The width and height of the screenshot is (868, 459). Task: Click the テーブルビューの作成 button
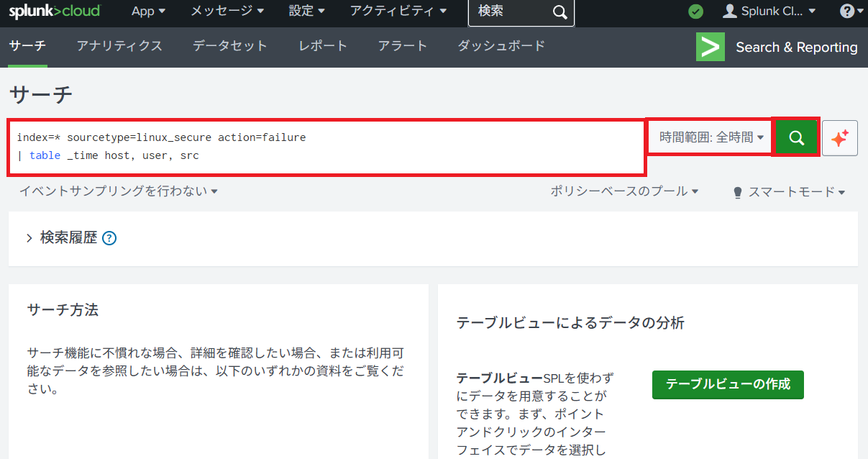click(727, 384)
